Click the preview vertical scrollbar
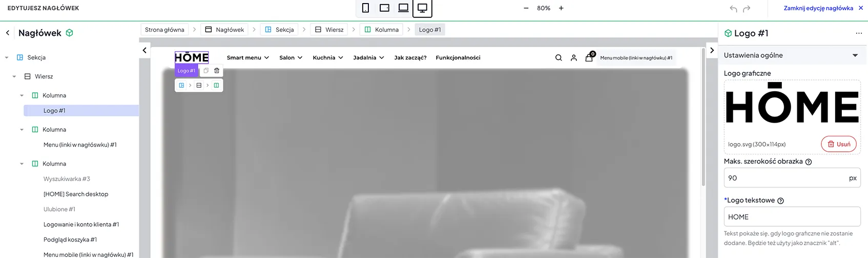This screenshot has height=258, width=868. pos(703,118)
